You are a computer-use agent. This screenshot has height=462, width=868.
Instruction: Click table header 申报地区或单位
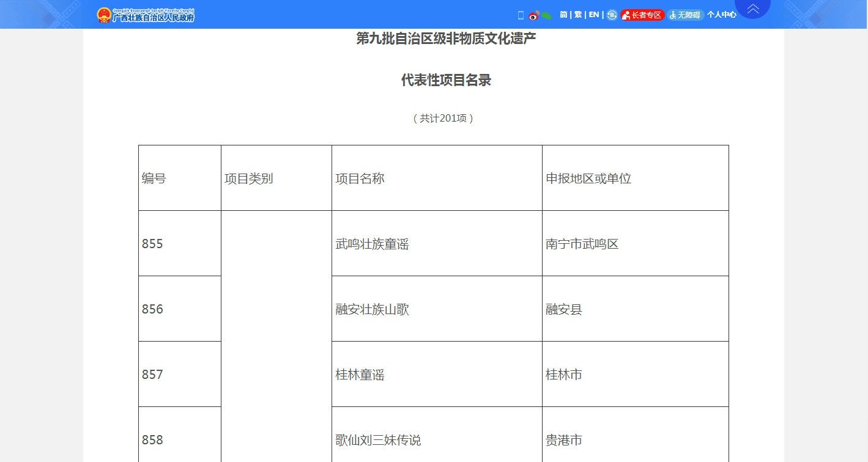(588, 178)
